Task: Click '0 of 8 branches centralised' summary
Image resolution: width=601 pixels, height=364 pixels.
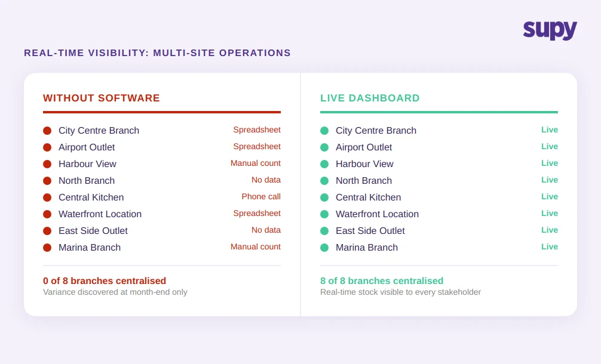Action: (x=105, y=281)
